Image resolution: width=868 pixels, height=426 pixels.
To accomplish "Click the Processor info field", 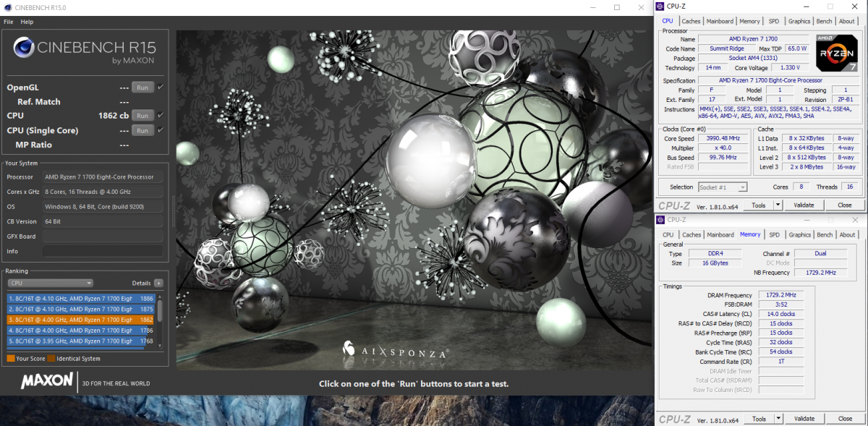I will coord(103,176).
